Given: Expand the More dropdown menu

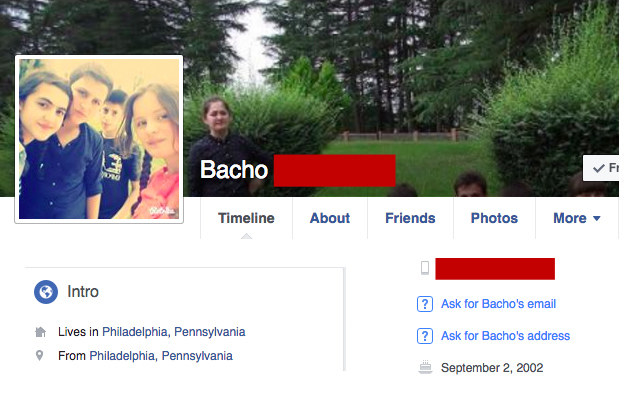Looking at the screenshot, I should click(x=576, y=218).
